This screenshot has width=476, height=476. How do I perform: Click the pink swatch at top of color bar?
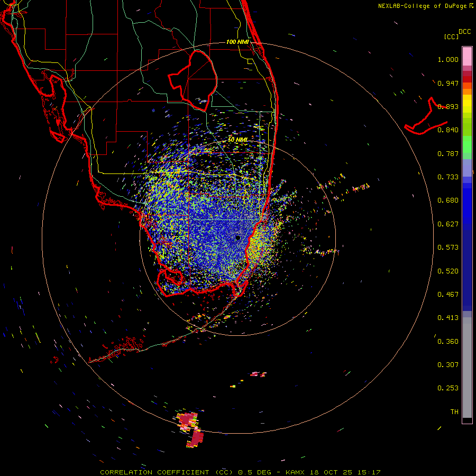tap(467, 57)
